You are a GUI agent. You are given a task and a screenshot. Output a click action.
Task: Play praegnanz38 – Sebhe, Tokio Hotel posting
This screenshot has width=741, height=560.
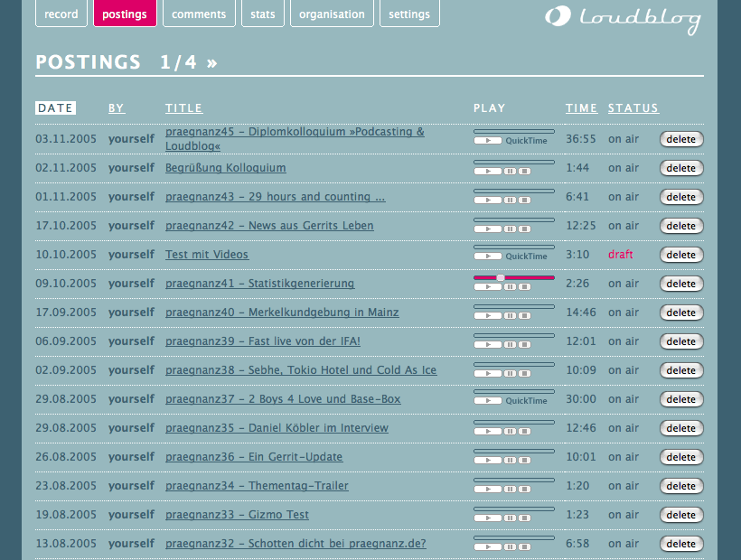tap(488, 374)
